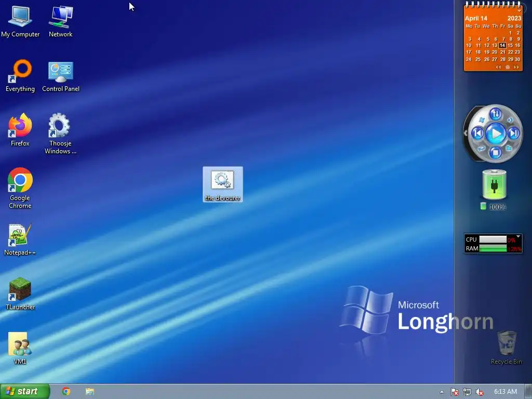The image size is (532, 399).
Task: Click the calendar today dot button
Action: (508, 67)
